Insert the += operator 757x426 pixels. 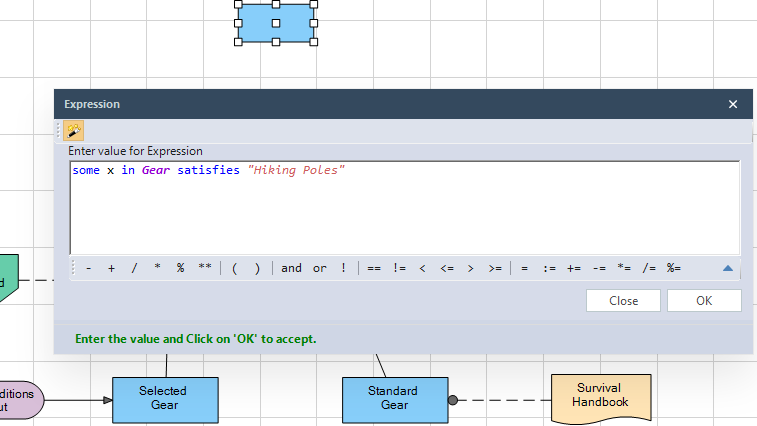574,268
